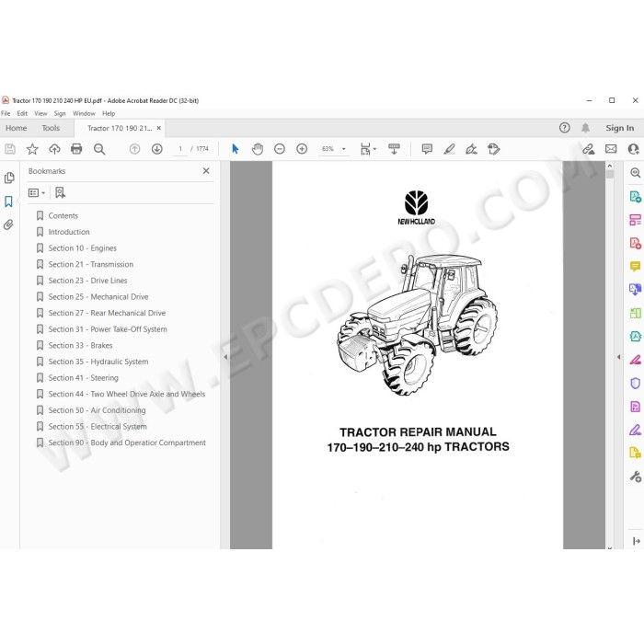Viewport: 644px width, 644px height.
Task: Jump to Section 33 - Brakes bookmark
Action: pos(80,345)
